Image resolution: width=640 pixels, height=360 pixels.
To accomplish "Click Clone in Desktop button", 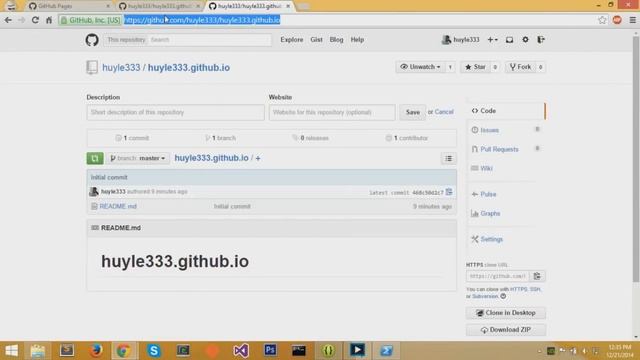I will coord(506,313).
